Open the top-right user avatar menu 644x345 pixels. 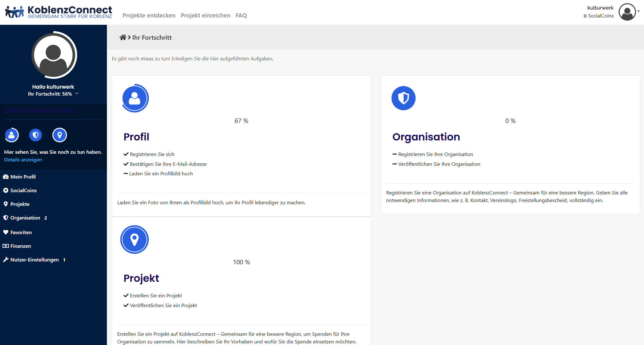628,12
